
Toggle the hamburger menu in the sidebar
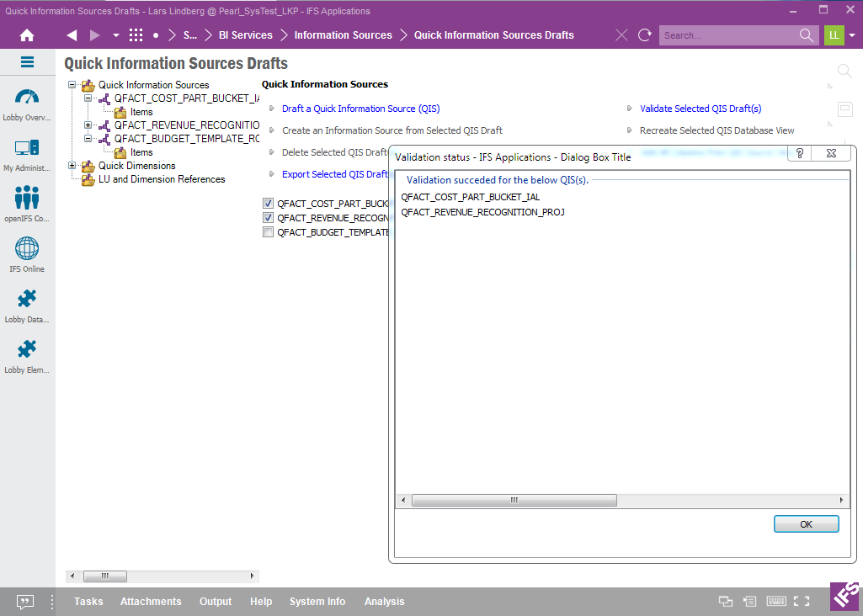point(27,62)
